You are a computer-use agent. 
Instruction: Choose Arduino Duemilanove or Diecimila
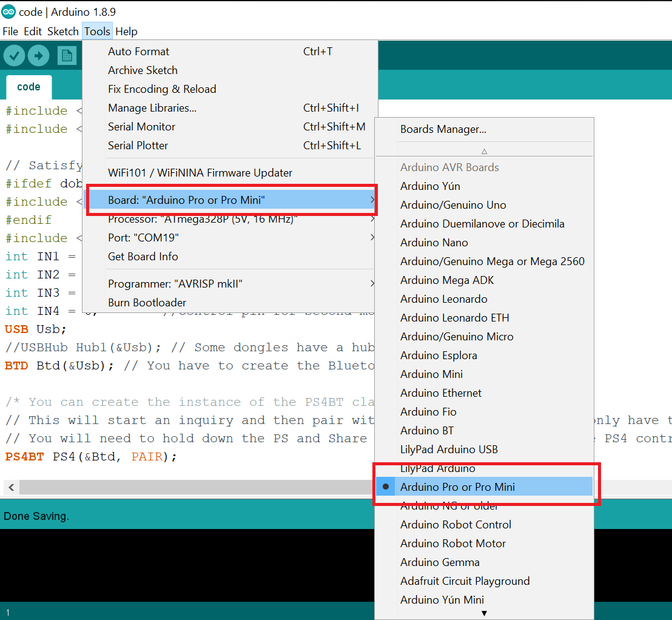click(x=484, y=224)
